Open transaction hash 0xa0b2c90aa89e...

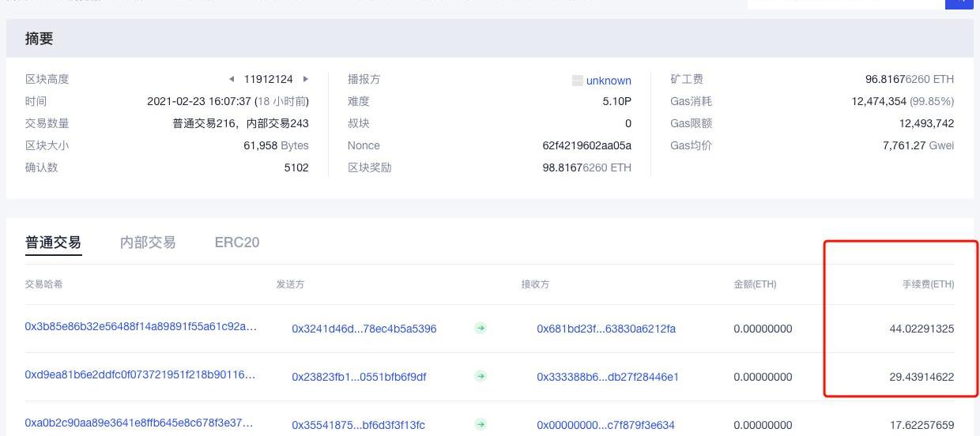[x=139, y=423]
